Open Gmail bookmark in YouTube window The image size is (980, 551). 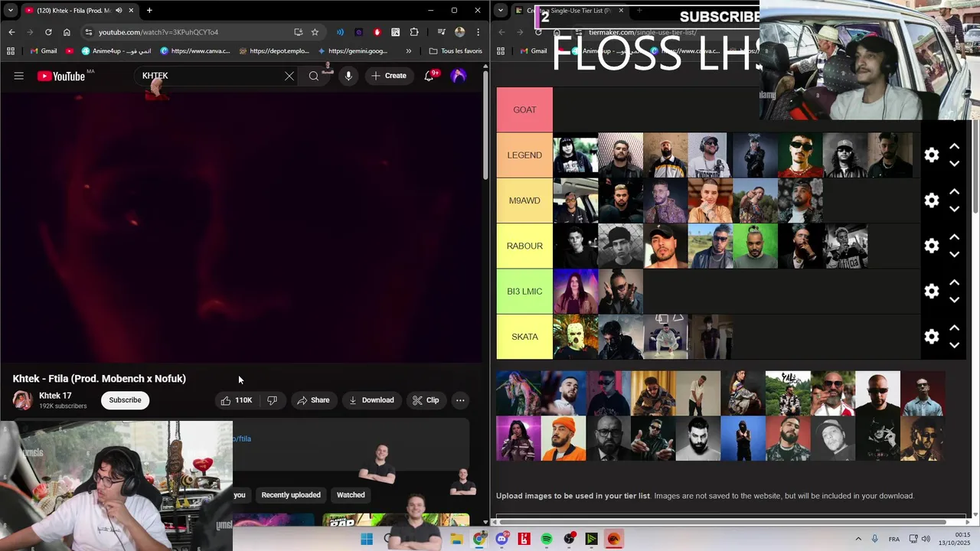[44, 51]
